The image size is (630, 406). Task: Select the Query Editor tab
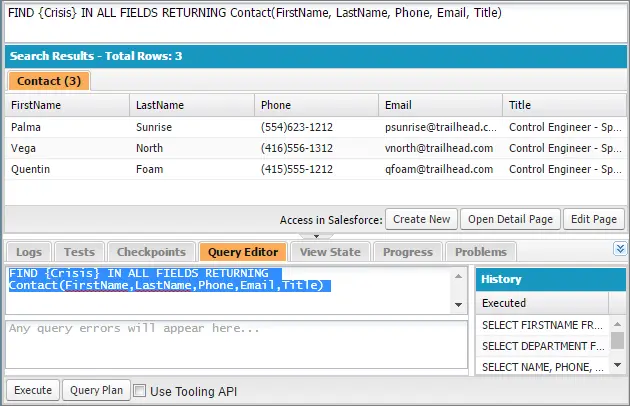[243, 252]
